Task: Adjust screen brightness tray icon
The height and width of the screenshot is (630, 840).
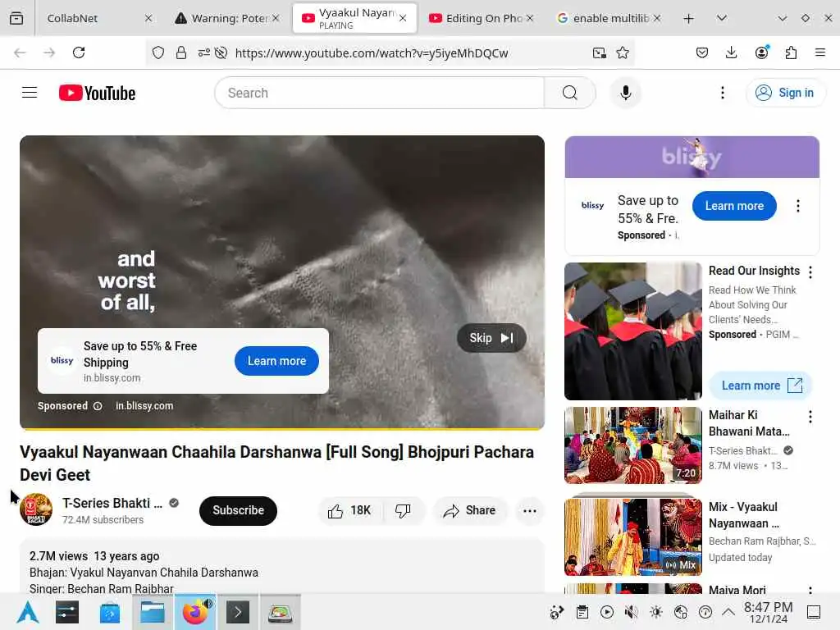Action: point(655,612)
